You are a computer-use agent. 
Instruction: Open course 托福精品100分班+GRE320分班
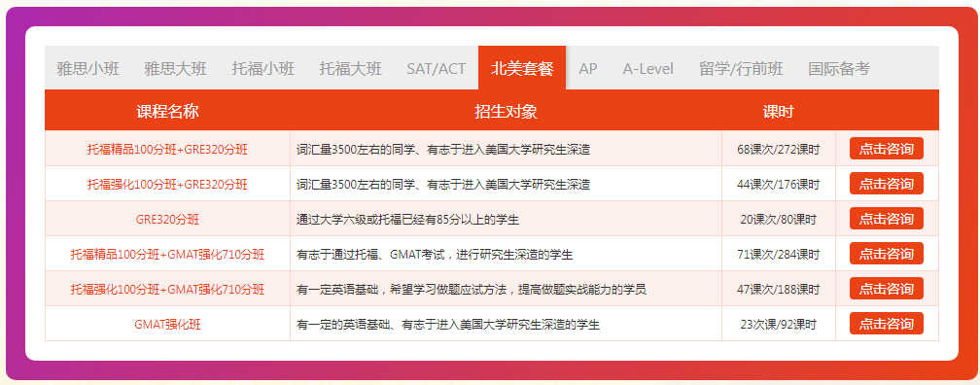[167, 150]
